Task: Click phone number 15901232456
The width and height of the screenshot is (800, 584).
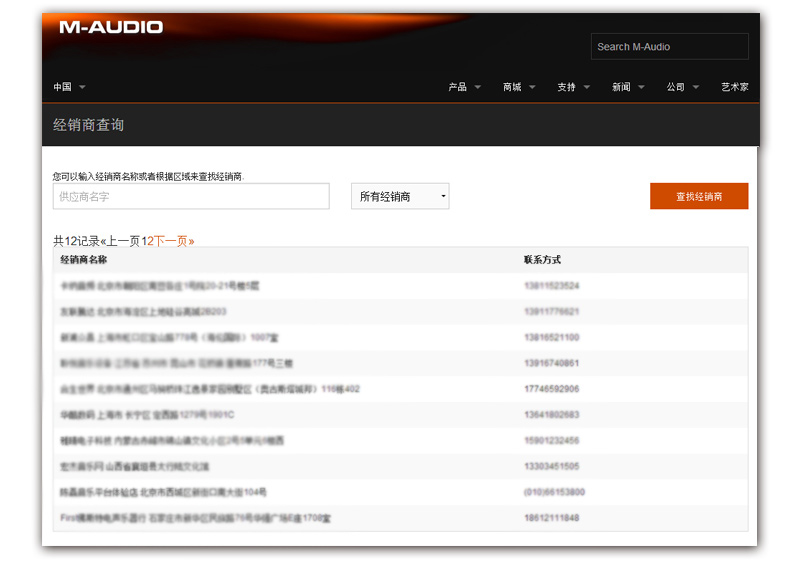Action: point(552,440)
